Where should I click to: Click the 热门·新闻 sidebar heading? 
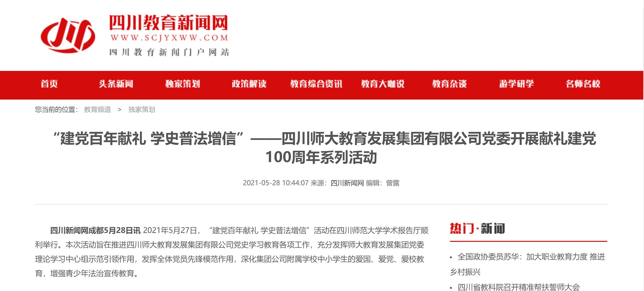(477, 228)
